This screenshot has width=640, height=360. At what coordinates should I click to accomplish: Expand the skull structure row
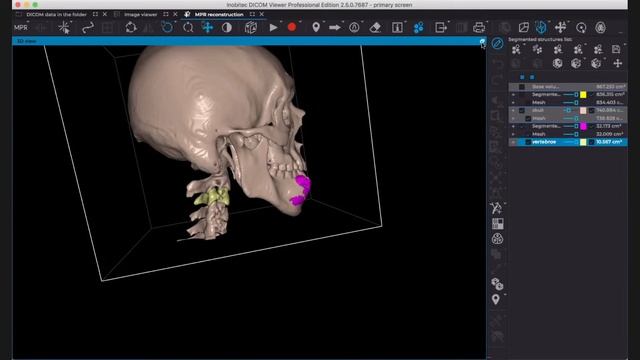pos(513,110)
